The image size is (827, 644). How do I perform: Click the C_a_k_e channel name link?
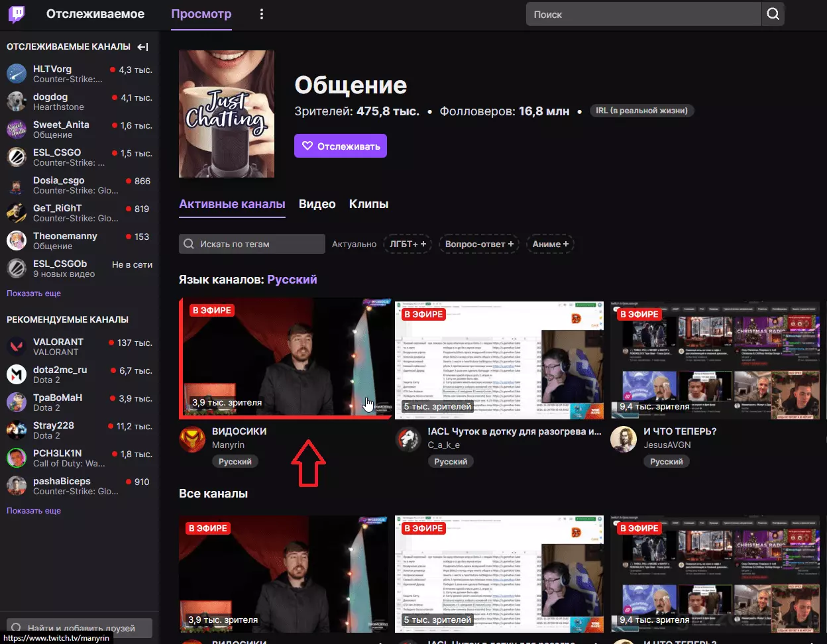pos(444,445)
